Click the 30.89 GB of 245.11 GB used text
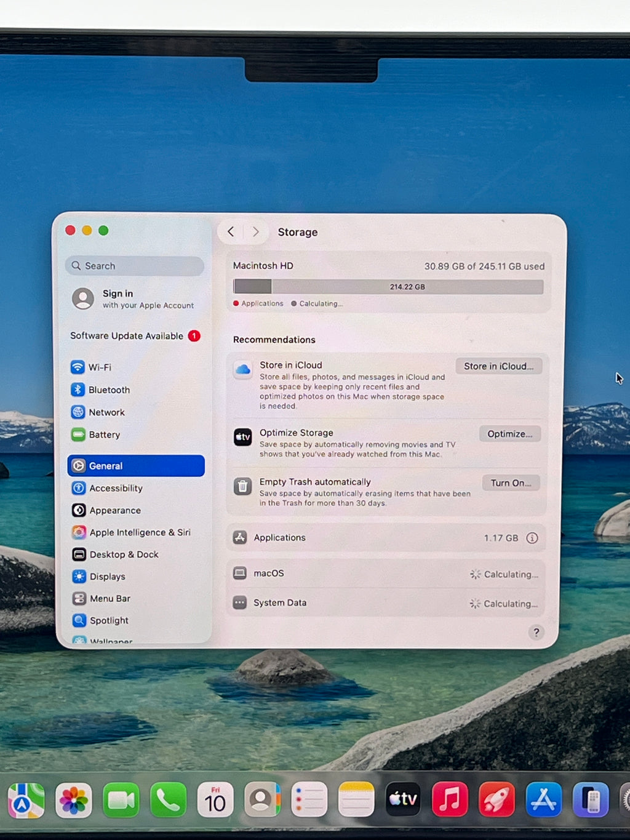 [484, 266]
